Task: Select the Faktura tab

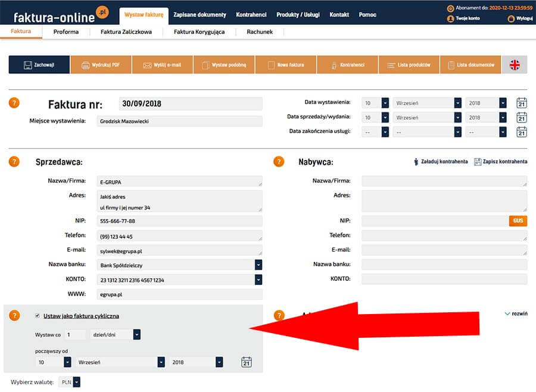Action: coord(21,32)
